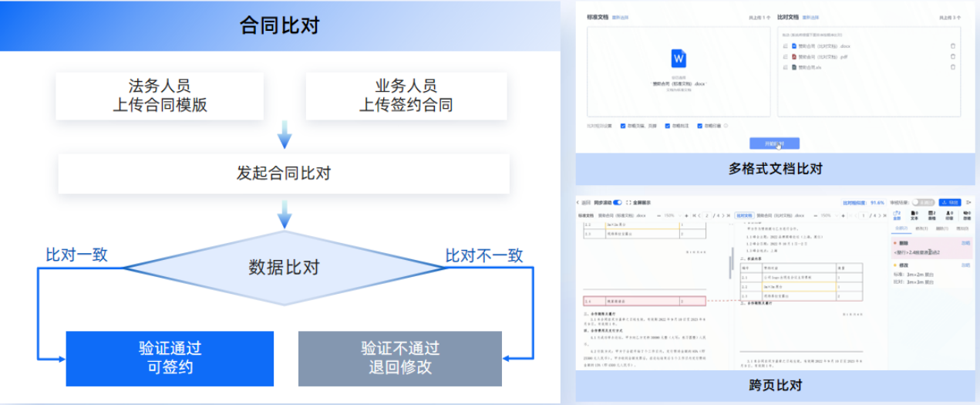This screenshot has width=980, height=405.
Task: Click drag handle beside the .pdf comparison file
Action: click(x=785, y=56)
